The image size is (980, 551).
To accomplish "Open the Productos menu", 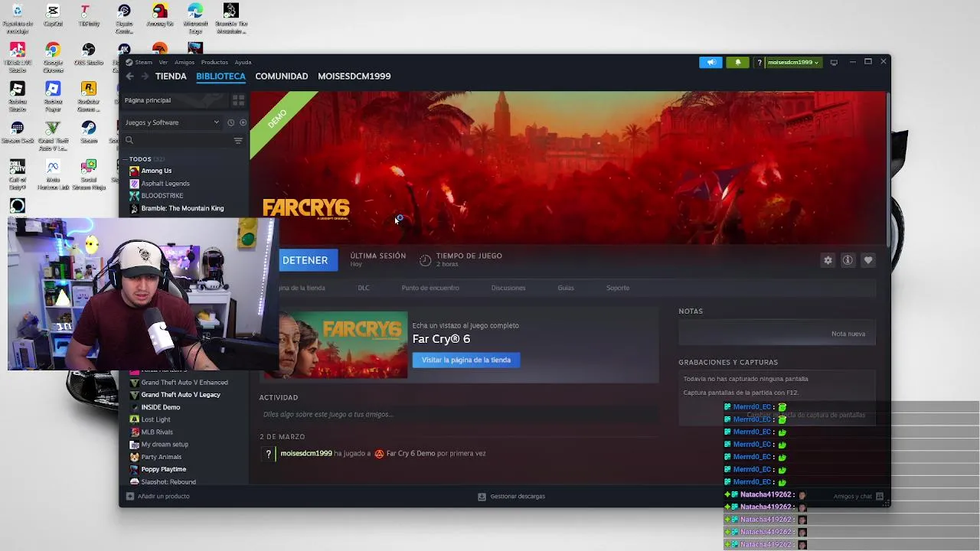I will pos(214,62).
